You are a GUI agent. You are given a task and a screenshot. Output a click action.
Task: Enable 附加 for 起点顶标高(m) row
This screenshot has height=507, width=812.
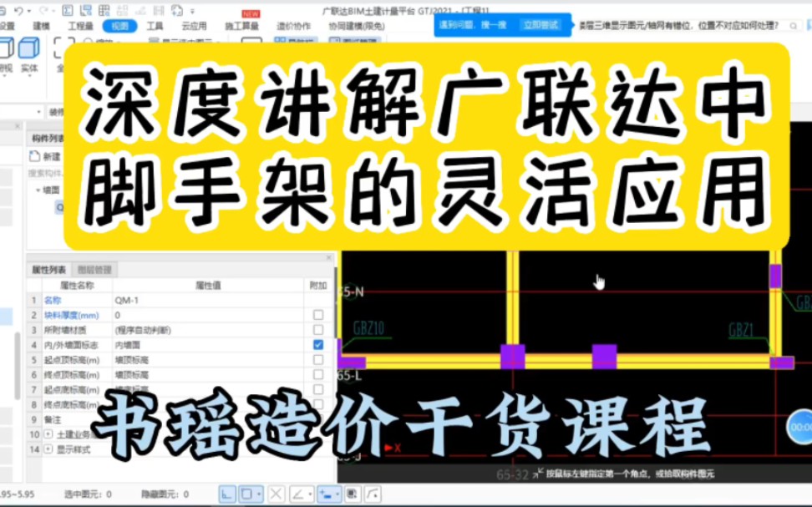point(317,360)
